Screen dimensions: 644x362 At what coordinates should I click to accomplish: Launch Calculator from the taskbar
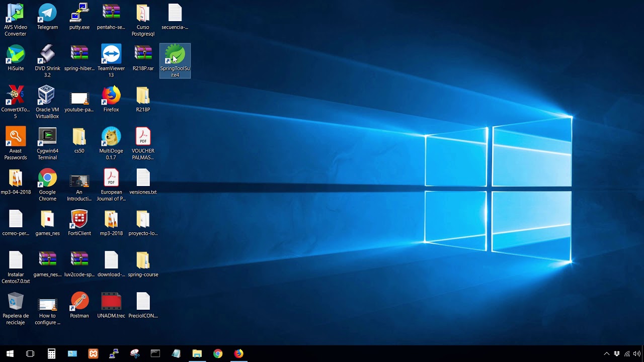pyautogui.click(x=51, y=353)
